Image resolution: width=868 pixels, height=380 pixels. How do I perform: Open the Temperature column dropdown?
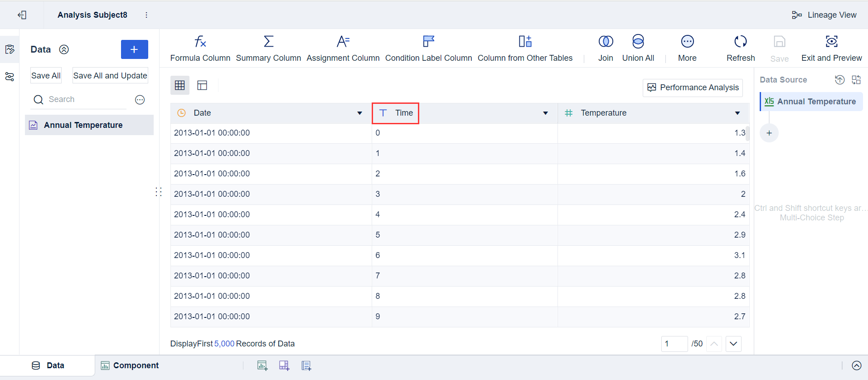737,113
